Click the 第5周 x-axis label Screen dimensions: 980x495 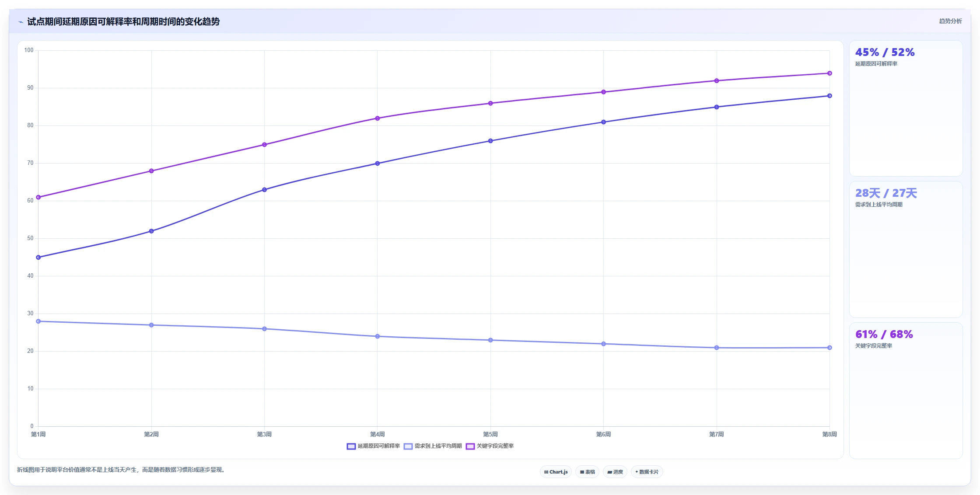pyautogui.click(x=490, y=434)
